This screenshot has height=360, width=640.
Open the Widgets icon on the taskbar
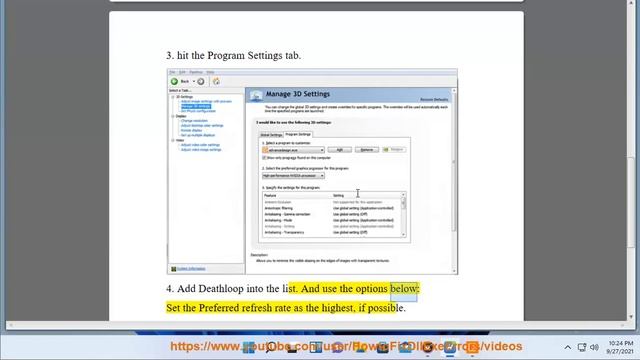[316, 347]
